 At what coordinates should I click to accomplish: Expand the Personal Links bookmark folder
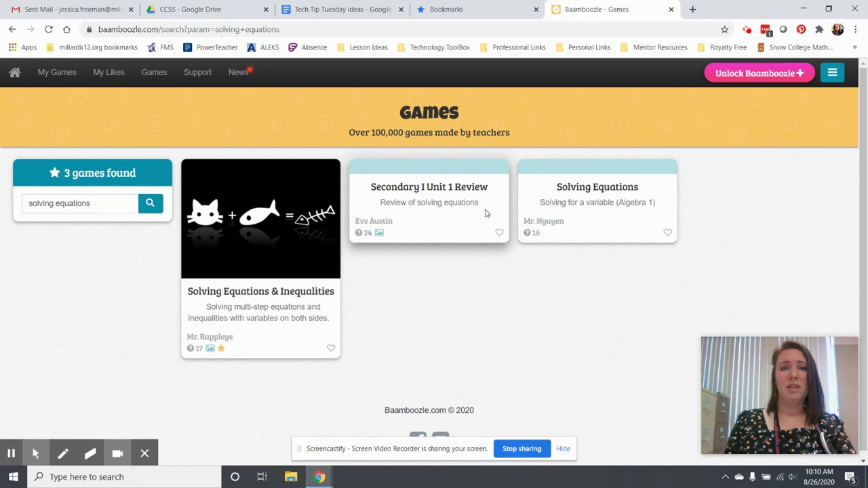pyautogui.click(x=583, y=47)
